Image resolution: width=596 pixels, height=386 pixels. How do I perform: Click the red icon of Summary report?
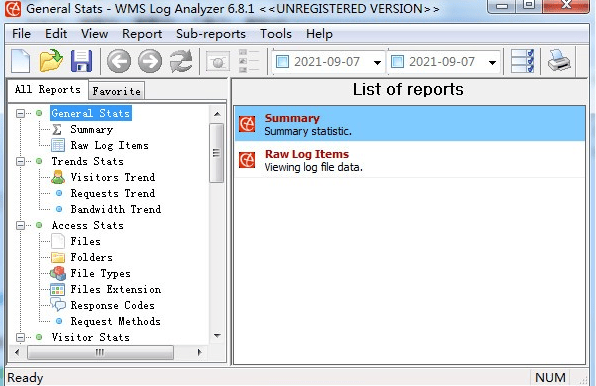(x=247, y=124)
